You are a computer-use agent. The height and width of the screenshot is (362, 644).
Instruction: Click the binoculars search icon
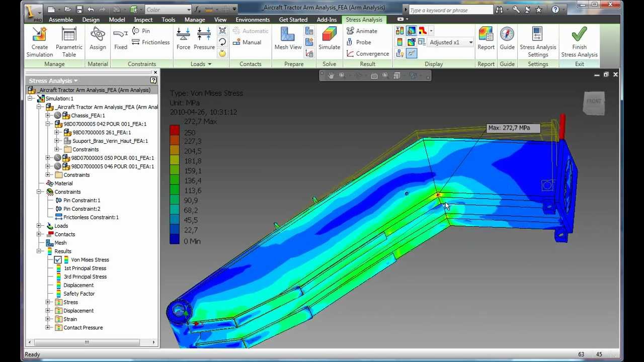point(499,10)
